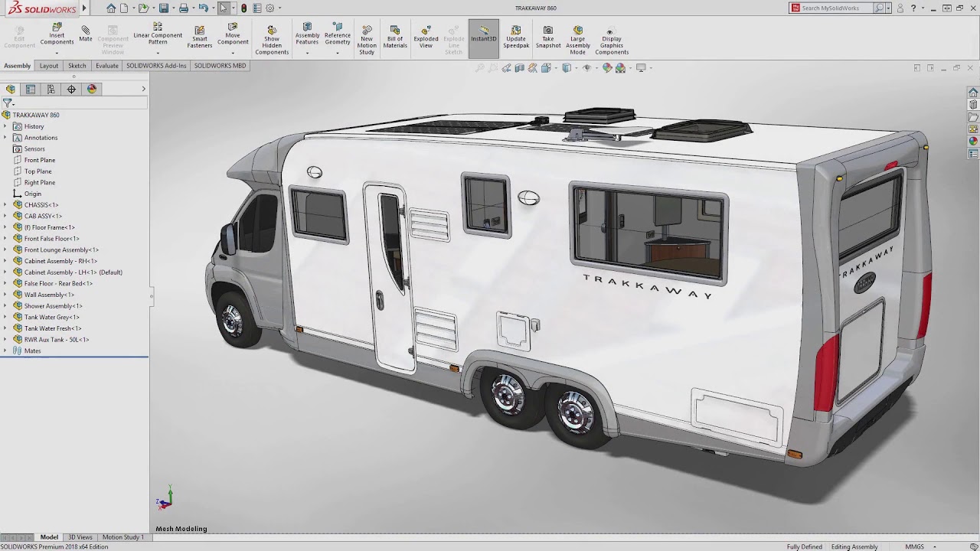The height and width of the screenshot is (551, 980).
Task: Expand Wall Assembly<1> component
Action: (5, 295)
